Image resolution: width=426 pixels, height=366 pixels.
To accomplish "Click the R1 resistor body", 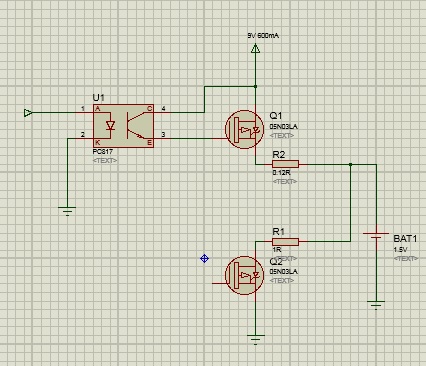I will point(285,242).
